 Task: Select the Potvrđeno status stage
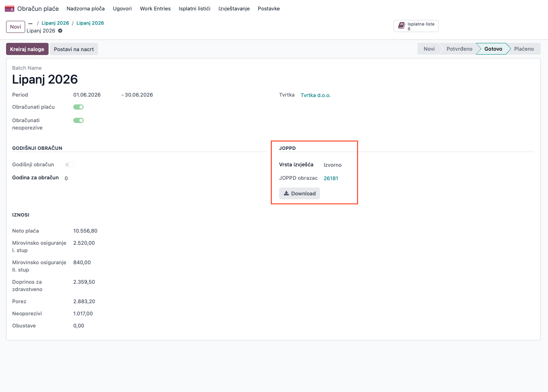pyautogui.click(x=460, y=49)
